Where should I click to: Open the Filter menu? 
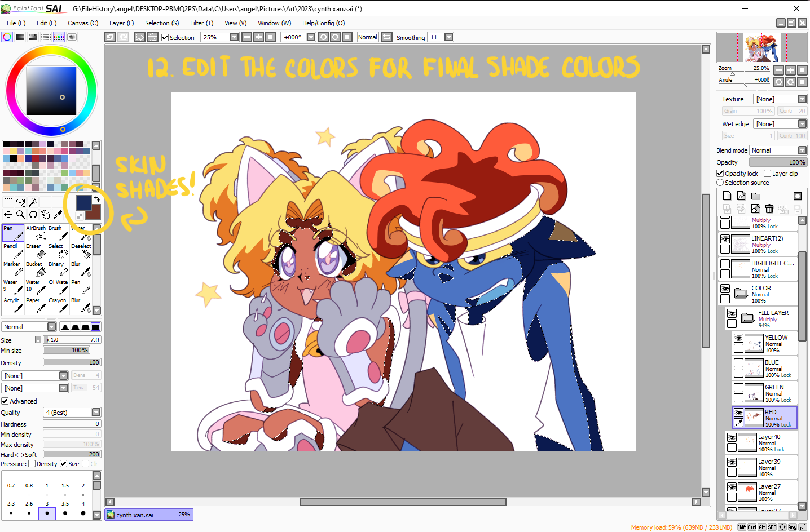point(201,23)
